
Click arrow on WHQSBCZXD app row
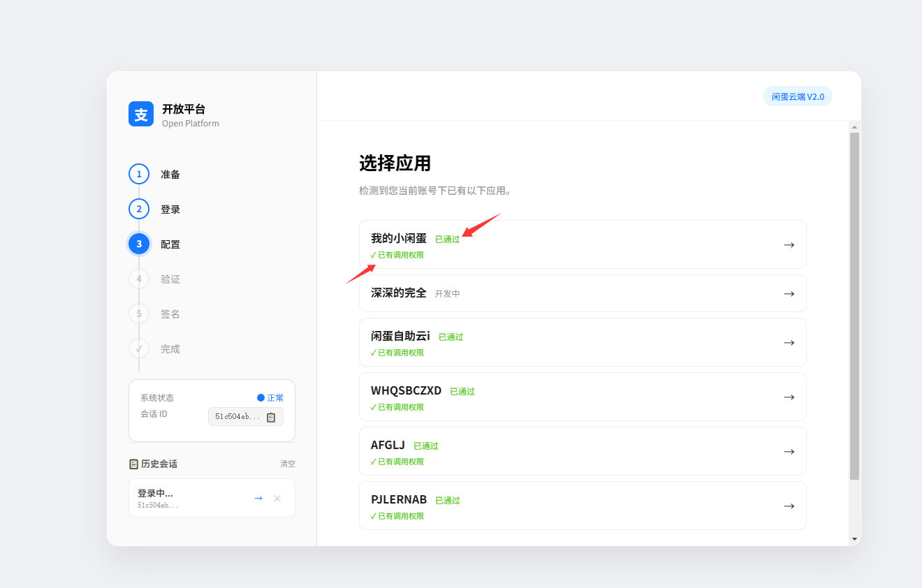(789, 397)
